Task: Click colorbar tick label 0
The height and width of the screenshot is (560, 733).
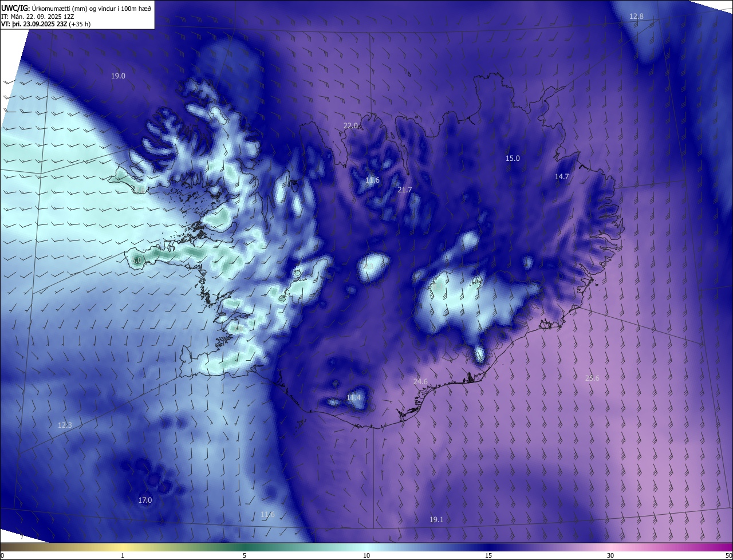Action: coord(2,555)
